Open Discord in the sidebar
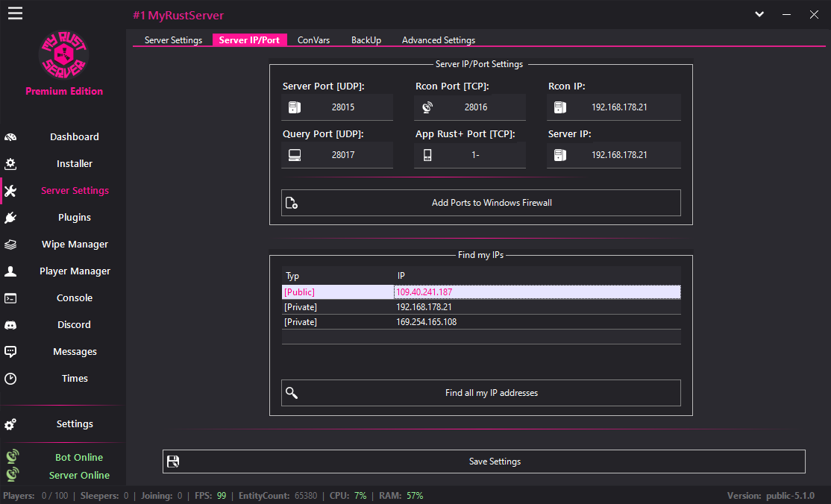The image size is (831, 504). pos(74,325)
